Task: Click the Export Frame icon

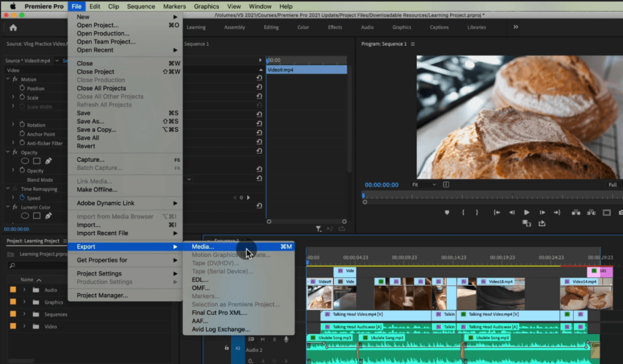Action: tap(621, 213)
